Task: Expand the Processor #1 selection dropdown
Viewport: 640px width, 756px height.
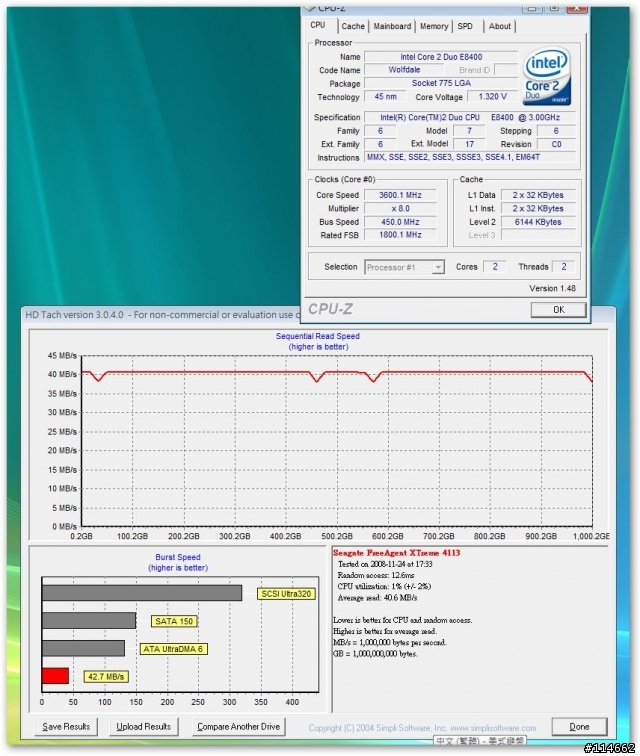Action: pyautogui.click(x=438, y=267)
